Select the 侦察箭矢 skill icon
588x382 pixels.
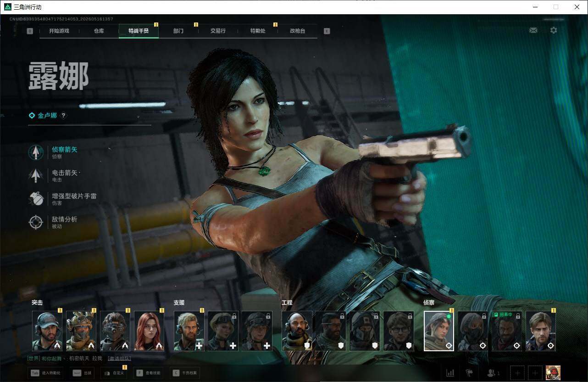click(36, 152)
